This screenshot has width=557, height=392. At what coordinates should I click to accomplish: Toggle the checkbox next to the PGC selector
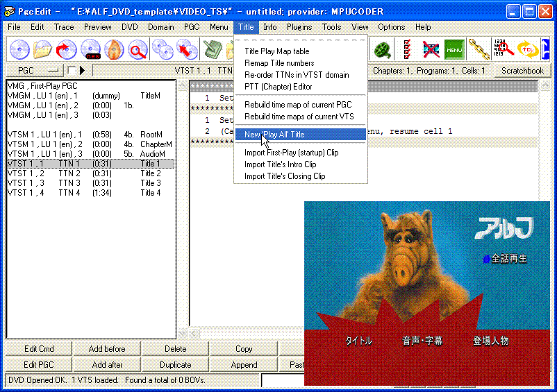tap(72, 70)
